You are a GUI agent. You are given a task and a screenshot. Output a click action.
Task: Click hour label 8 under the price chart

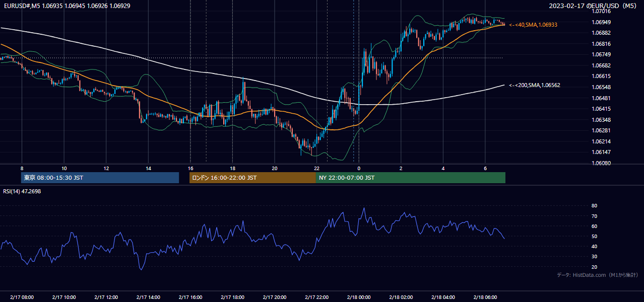pos(22,168)
